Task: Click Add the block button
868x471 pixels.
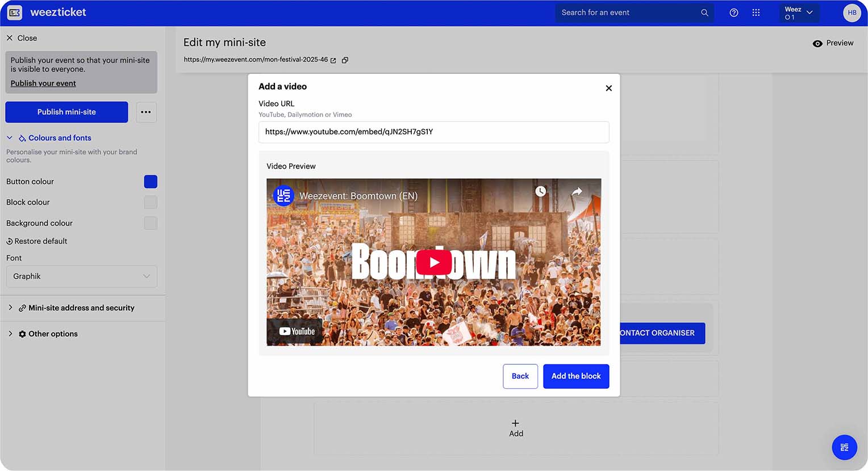Action: [575, 376]
